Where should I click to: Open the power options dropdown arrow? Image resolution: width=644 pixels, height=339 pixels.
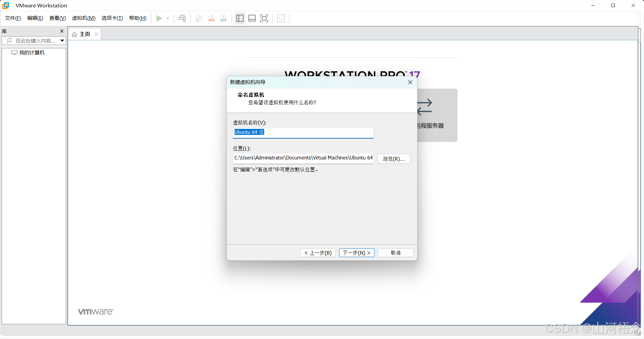click(x=168, y=18)
